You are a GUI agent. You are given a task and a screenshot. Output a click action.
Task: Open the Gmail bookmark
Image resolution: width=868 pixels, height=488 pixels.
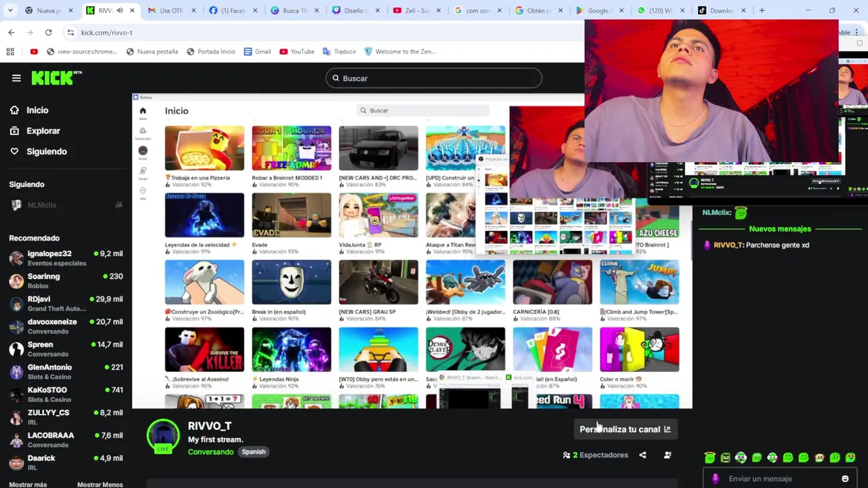257,52
